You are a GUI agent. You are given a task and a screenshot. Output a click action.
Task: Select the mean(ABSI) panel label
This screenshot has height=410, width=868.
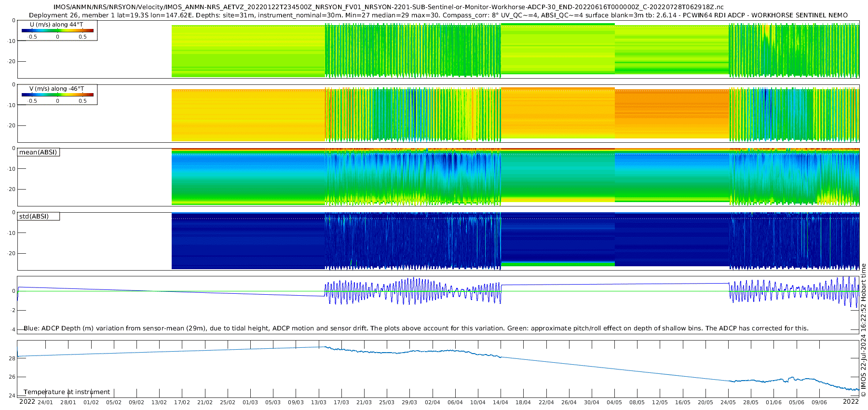tap(38, 152)
